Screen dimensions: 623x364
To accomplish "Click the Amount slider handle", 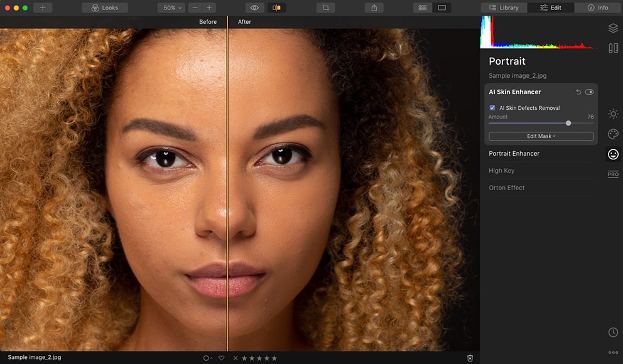I will pos(568,123).
